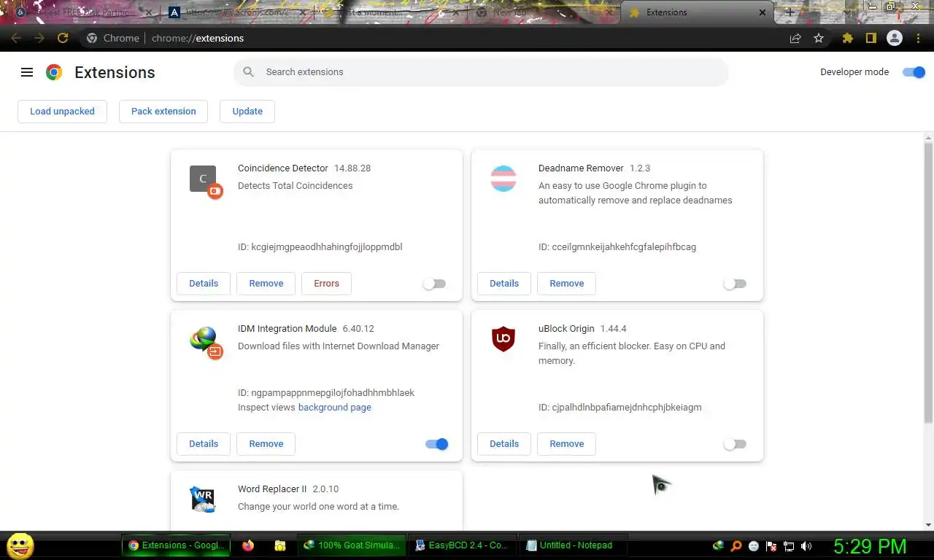Open Chrome's three-dot menu

click(919, 38)
